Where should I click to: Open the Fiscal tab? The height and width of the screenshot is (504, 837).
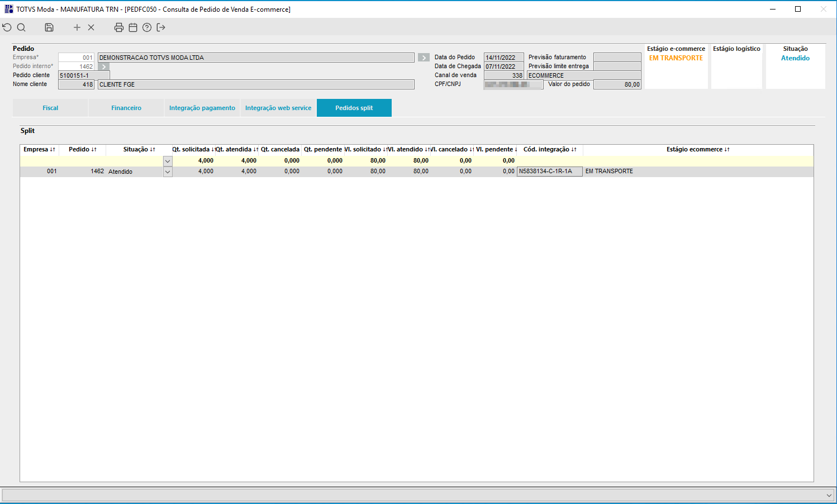(x=50, y=108)
